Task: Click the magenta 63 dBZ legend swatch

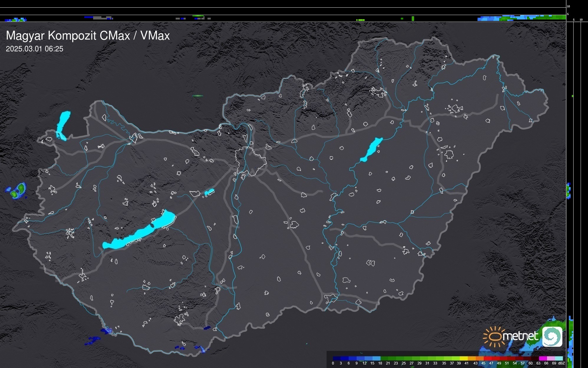Action: click(x=543, y=358)
